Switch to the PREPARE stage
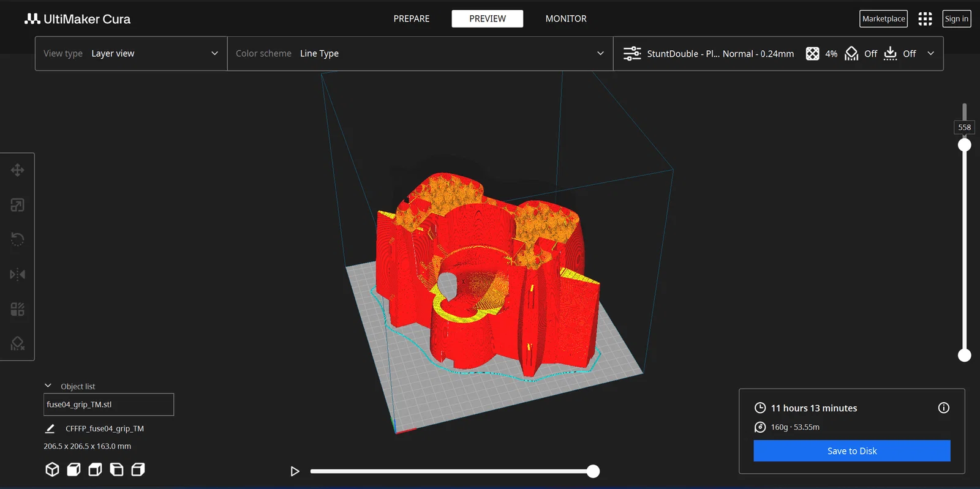The height and width of the screenshot is (489, 980). click(x=412, y=19)
